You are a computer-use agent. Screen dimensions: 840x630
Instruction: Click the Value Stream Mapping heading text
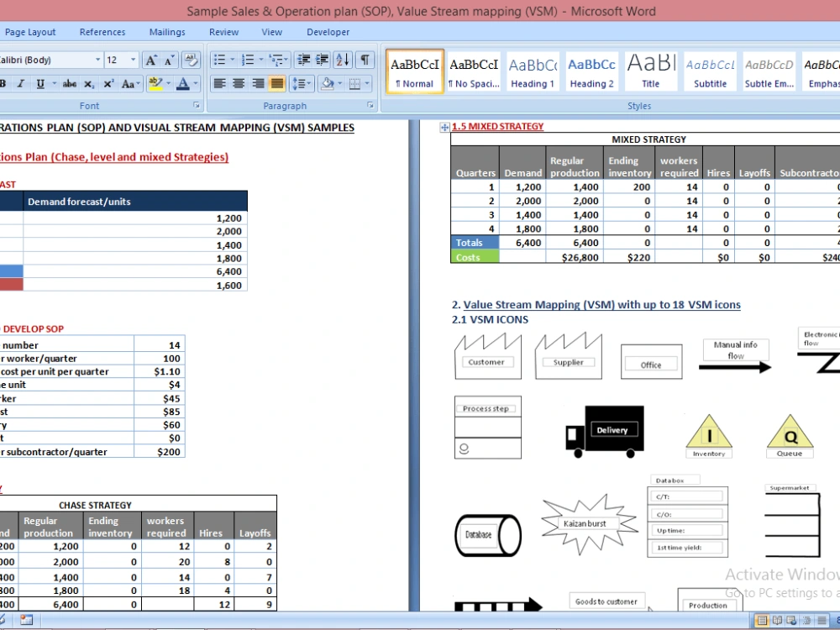click(601, 304)
